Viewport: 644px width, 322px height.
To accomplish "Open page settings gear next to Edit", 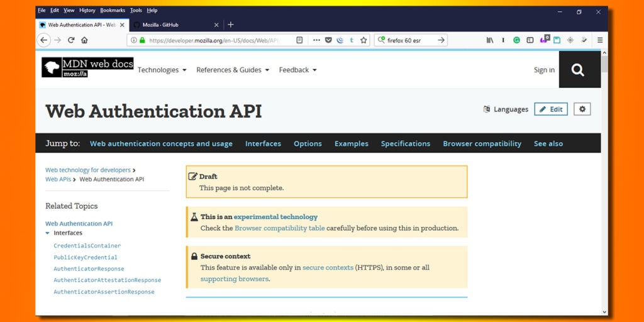I will tap(582, 109).
